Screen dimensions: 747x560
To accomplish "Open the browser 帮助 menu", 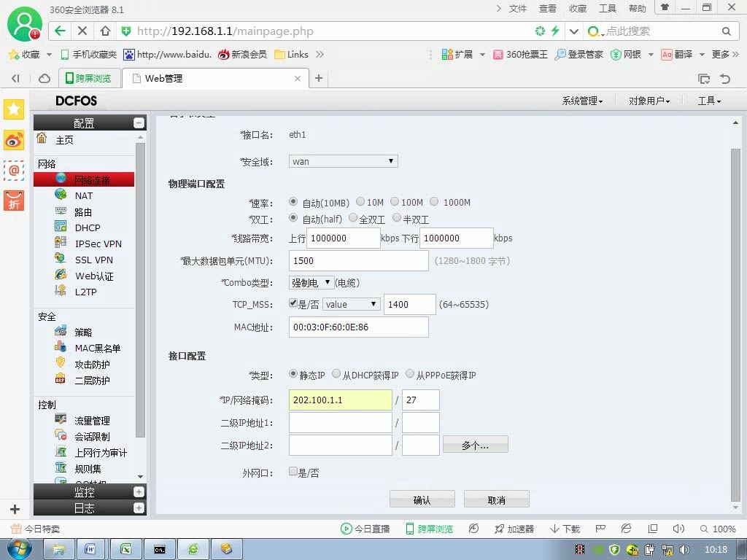I will (637, 9).
